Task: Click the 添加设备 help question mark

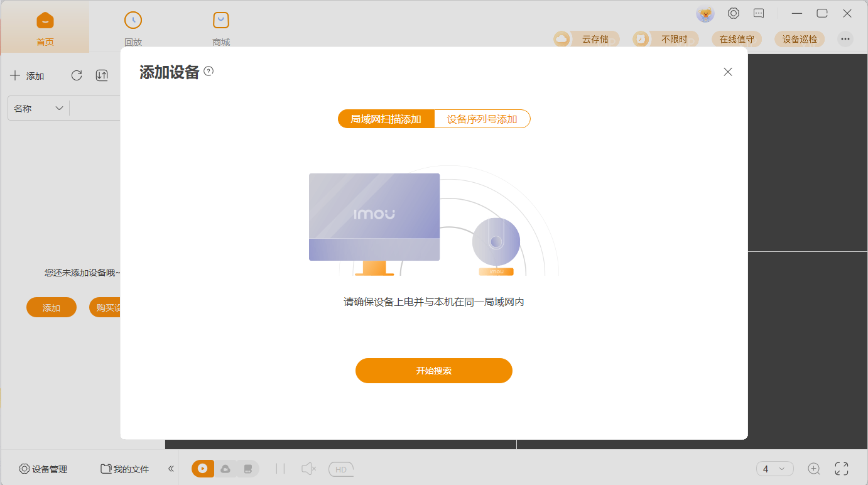Action: [208, 72]
